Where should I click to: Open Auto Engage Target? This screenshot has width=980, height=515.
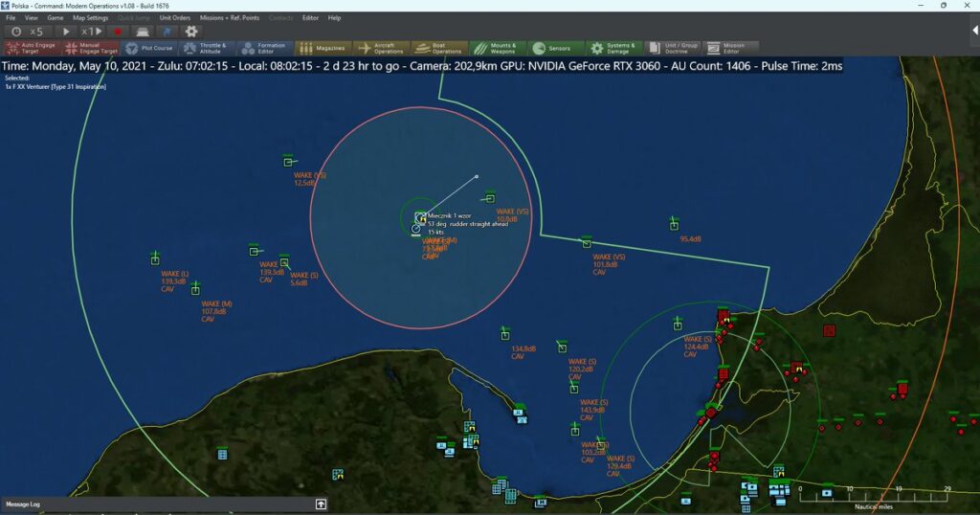31,48
